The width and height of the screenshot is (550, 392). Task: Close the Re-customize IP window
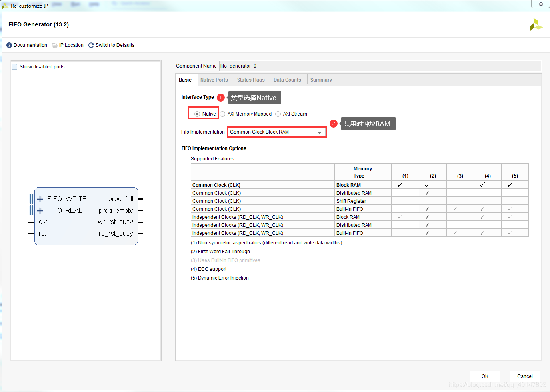pos(541,4)
